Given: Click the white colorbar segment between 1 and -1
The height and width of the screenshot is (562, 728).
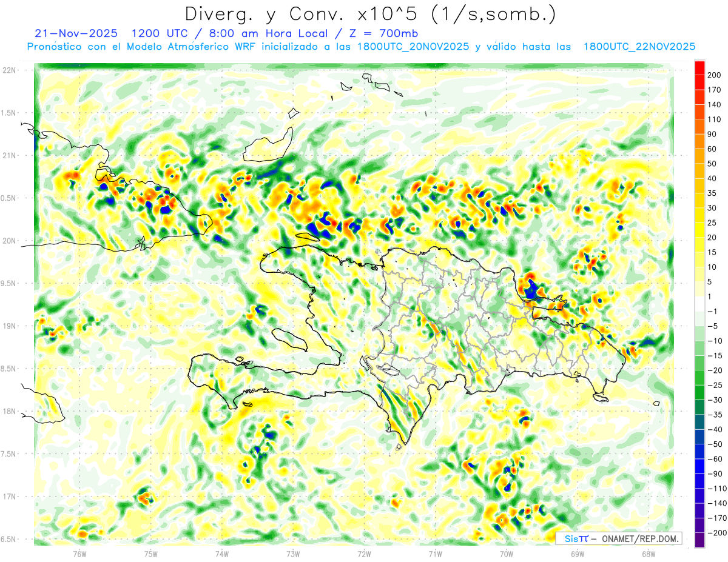Looking at the screenshot, I should (x=699, y=304).
